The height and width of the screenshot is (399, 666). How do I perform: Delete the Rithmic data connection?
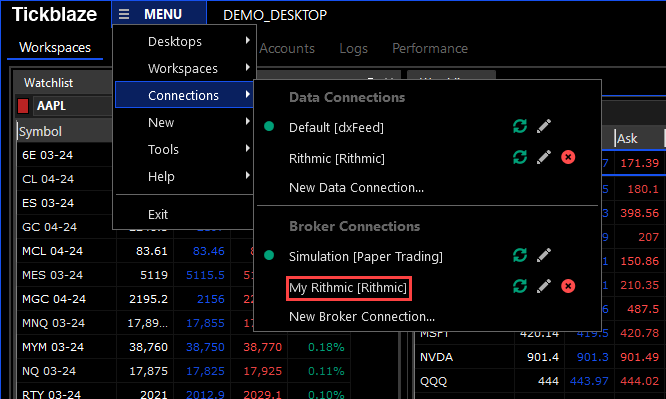568,157
